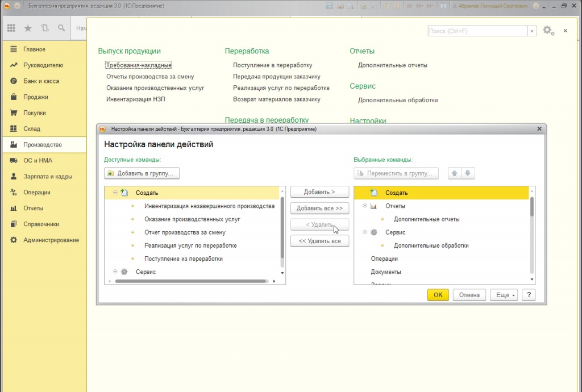The height and width of the screenshot is (392, 582).
Task: Collapse Создать group in available commands
Action: [x=115, y=193]
